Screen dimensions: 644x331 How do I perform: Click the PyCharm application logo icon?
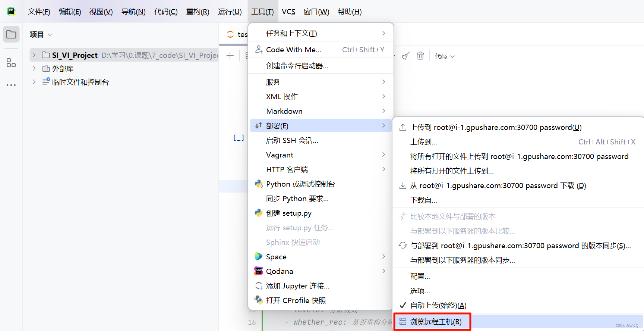[x=11, y=11]
